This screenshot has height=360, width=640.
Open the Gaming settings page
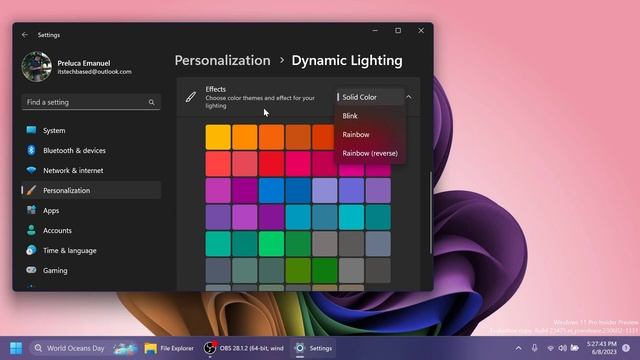click(x=91, y=270)
